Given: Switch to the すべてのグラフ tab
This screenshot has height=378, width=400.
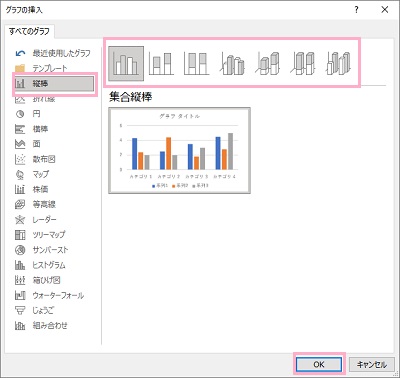Looking at the screenshot, I should coord(29,32).
